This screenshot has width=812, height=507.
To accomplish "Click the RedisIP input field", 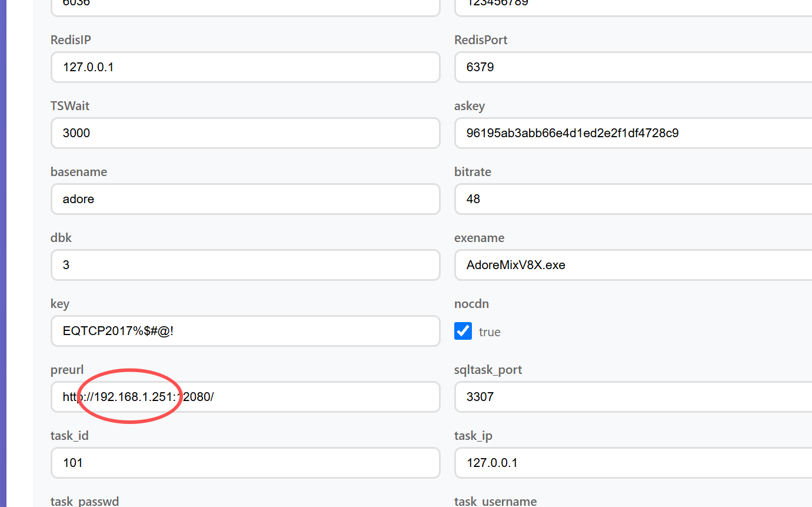I will coord(245,67).
